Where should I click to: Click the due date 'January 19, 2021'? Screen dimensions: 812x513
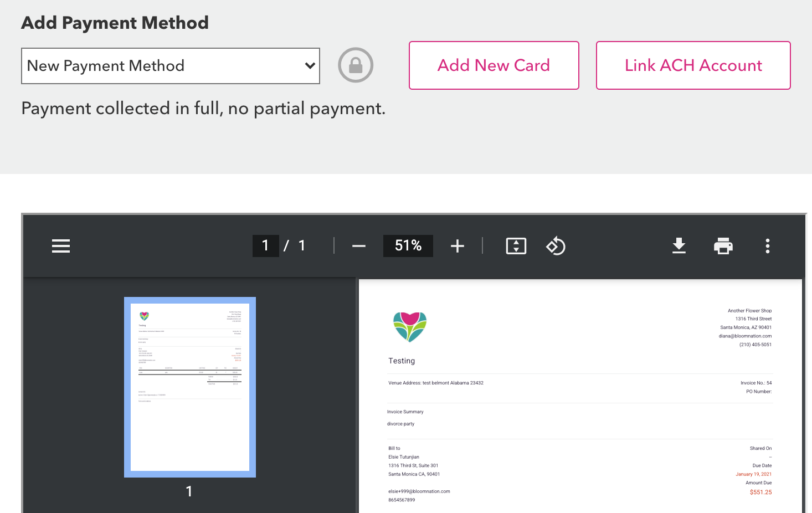click(753, 474)
